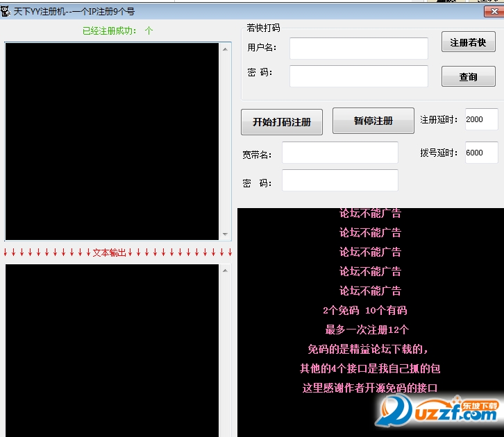
Task: Click inside the upper black registration list
Action: pyautogui.click(x=112, y=142)
